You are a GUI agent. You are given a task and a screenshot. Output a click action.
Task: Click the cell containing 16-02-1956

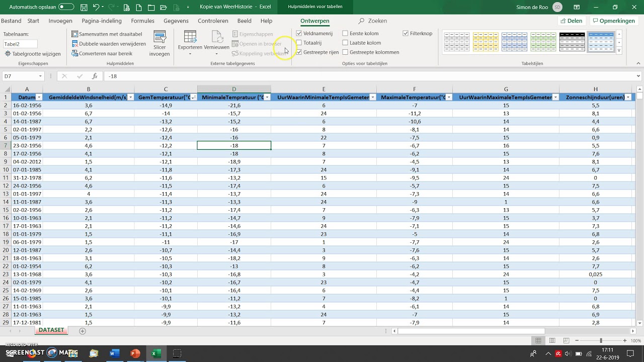coord(27,106)
